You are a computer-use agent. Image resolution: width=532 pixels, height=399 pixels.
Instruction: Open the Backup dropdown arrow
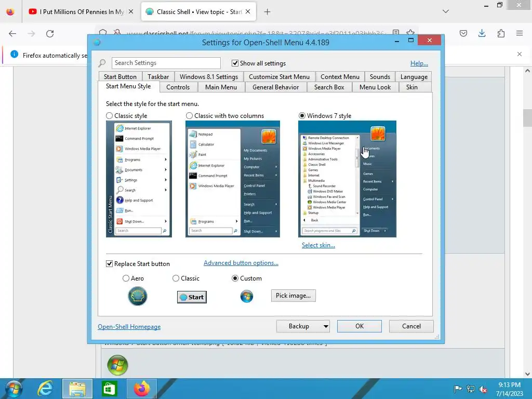[326, 326]
